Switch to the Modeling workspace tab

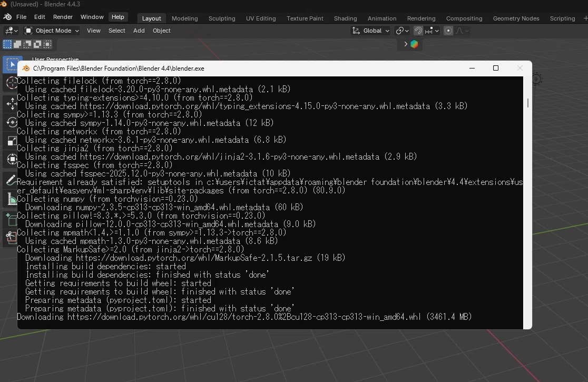pyautogui.click(x=184, y=18)
